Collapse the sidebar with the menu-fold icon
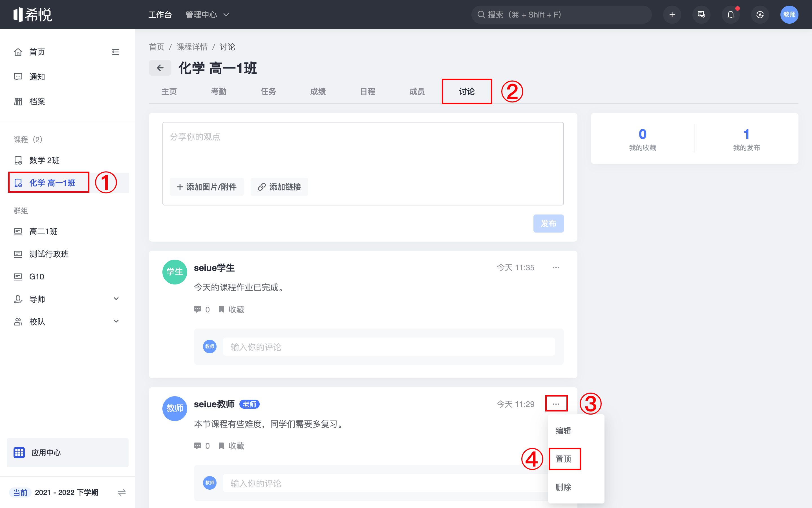The width and height of the screenshot is (812, 508). click(115, 52)
